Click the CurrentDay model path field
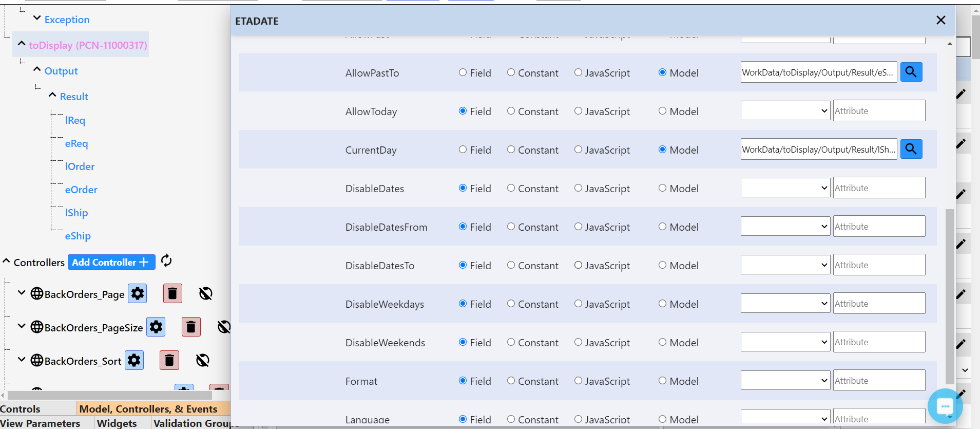Viewport: 980px width, 429px height. (819, 149)
